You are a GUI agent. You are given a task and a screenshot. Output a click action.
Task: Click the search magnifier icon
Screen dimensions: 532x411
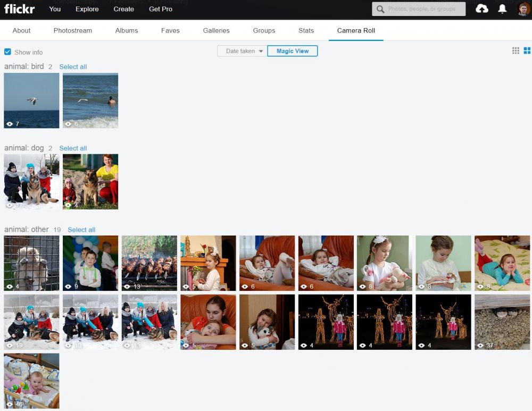pyautogui.click(x=380, y=9)
